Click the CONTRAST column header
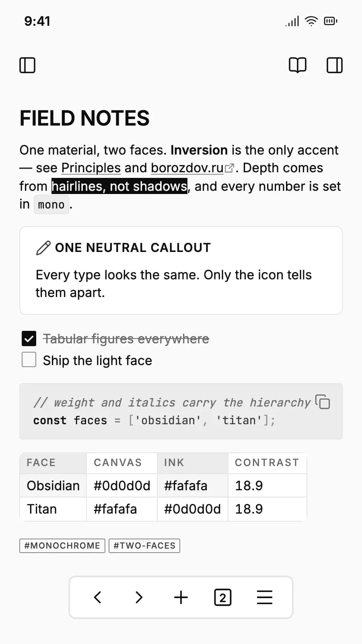Viewport: 362px width, 644px height. click(x=267, y=463)
